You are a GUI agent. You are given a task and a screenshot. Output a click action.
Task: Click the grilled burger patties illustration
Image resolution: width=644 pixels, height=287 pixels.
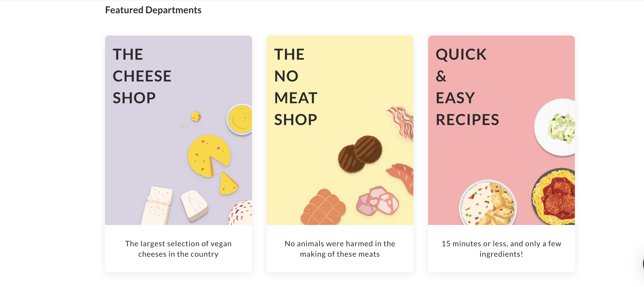(360, 154)
